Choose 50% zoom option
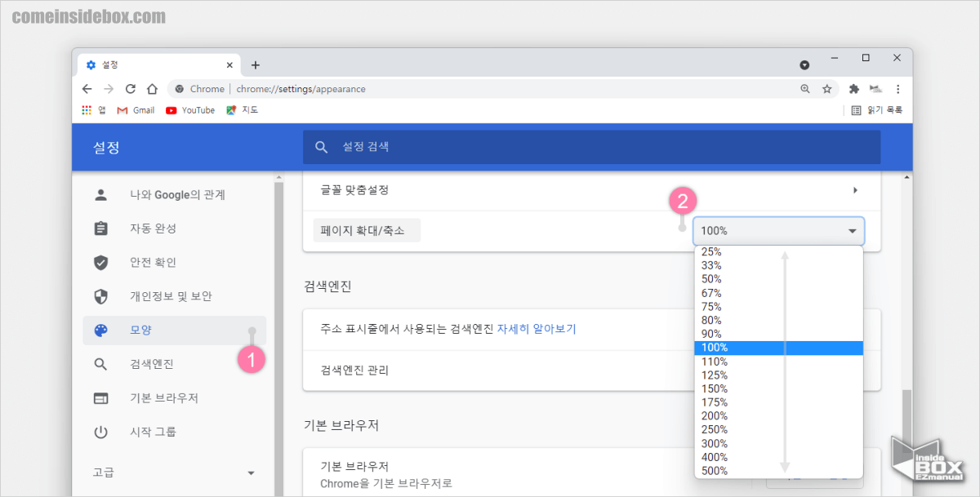The height and width of the screenshot is (497, 980). pyautogui.click(x=778, y=279)
